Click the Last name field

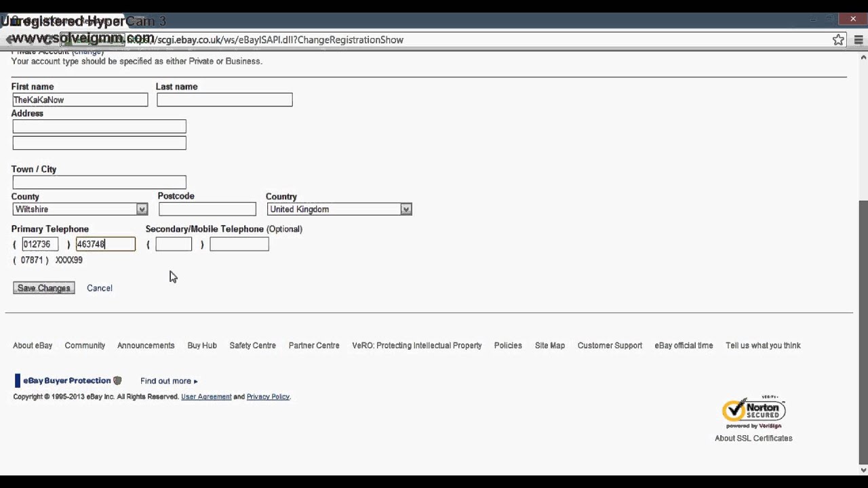(224, 100)
